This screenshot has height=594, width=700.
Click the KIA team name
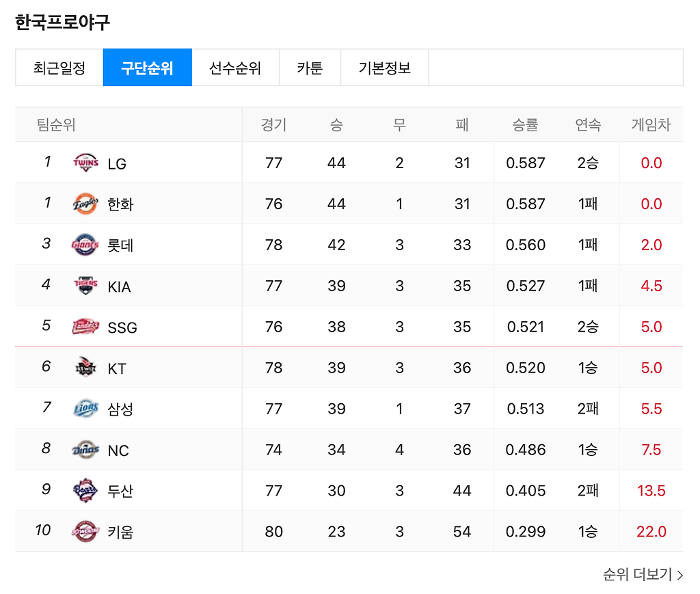pos(119,286)
